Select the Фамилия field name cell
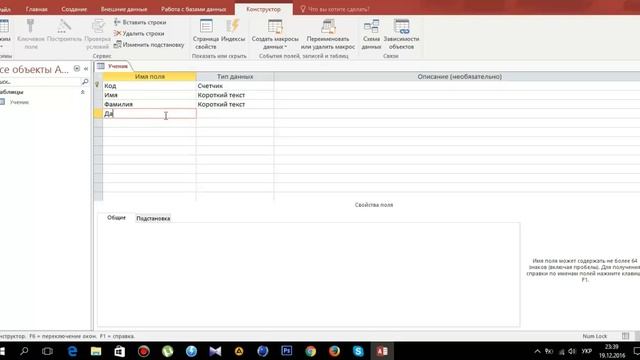640x360 pixels. pyautogui.click(x=149, y=104)
